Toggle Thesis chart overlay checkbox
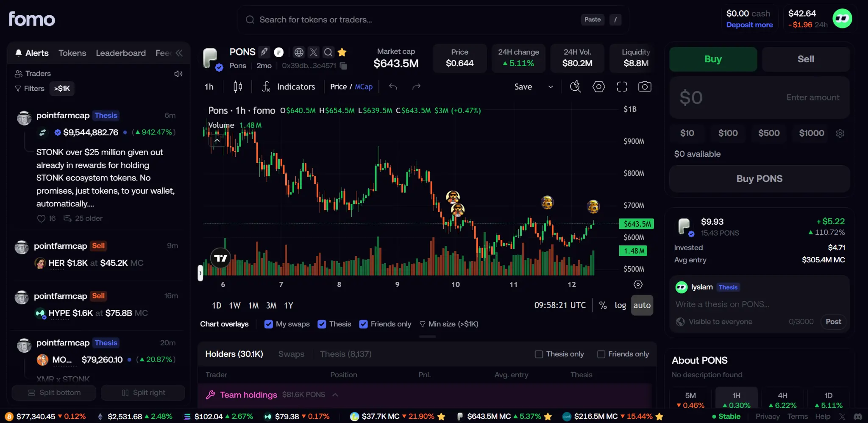 click(x=322, y=324)
